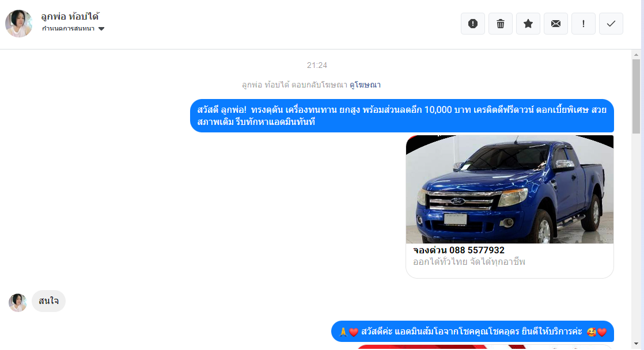
Task: Mark conversation done with checkmark
Action: point(611,24)
